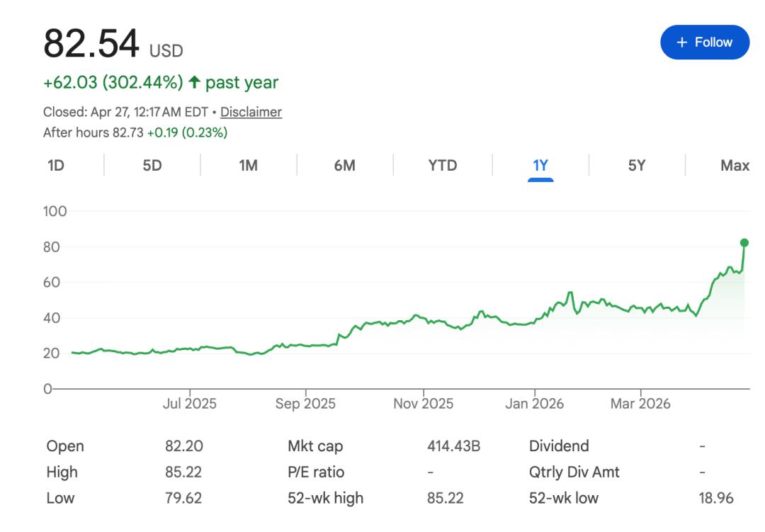Click the 52-wk low value 18.96

[716, 498]
